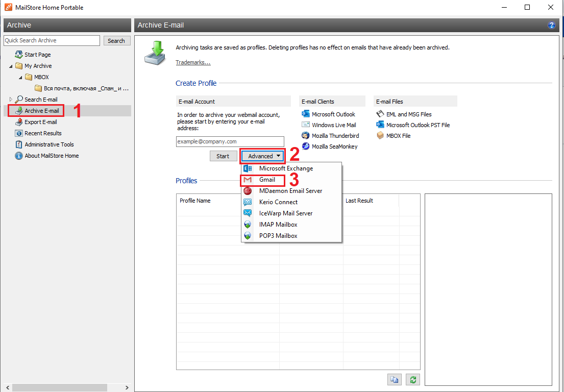Viewport: 564px width, 392px height.
Task: Open the help question mark icon
Action: [551, 25]
